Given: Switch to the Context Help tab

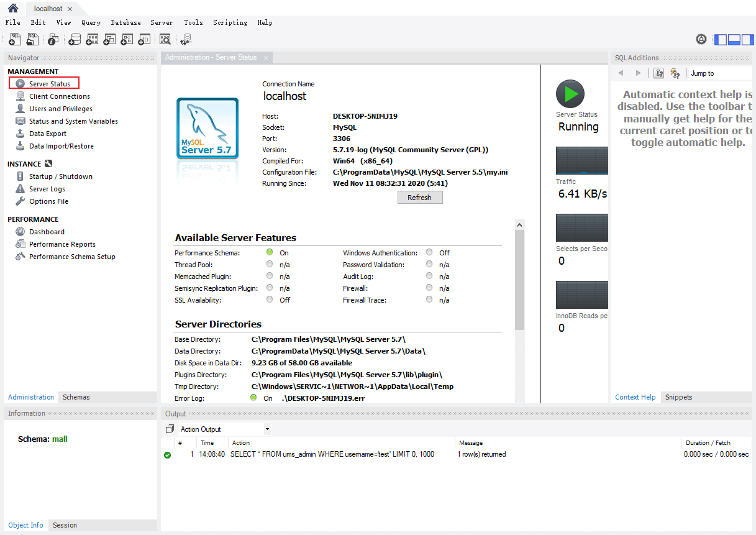Looking at the screenshot, I should click(x=635, y=397).
